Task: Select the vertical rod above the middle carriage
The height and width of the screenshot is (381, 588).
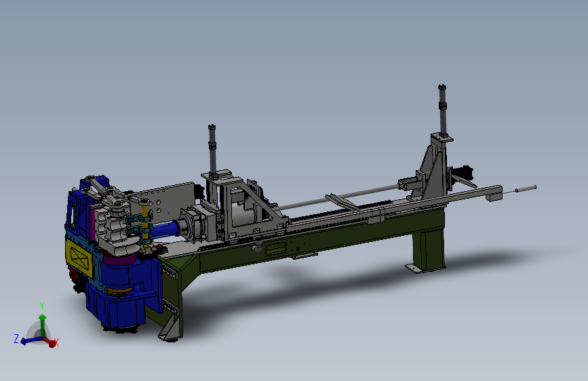Action: [212, 150]
